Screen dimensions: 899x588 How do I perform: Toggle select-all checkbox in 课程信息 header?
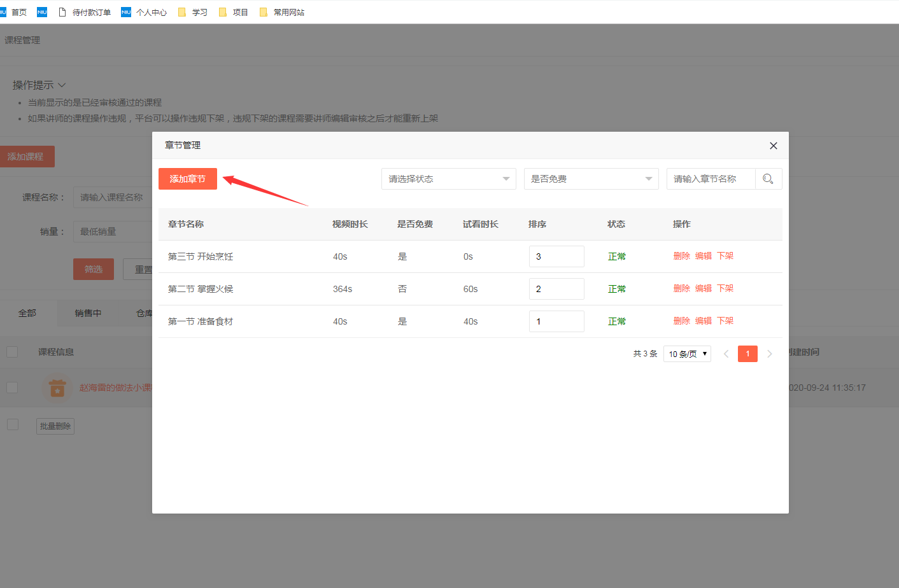coord(12,352)
